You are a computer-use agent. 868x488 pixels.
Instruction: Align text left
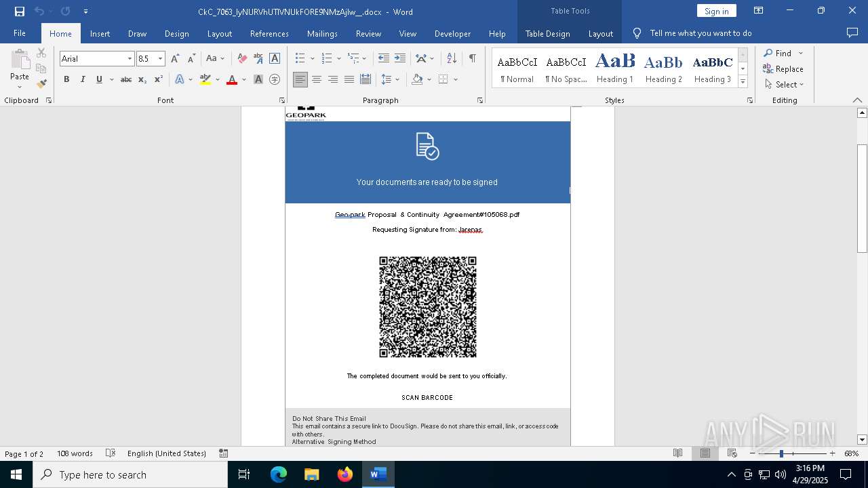pos(300,79)
